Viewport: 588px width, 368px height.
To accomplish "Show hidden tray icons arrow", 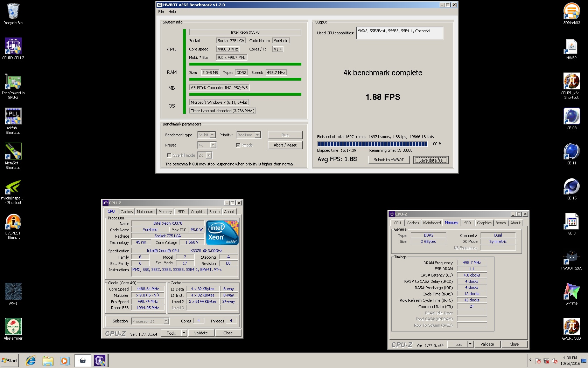I will pyautogui.click(x=530, y=360).
